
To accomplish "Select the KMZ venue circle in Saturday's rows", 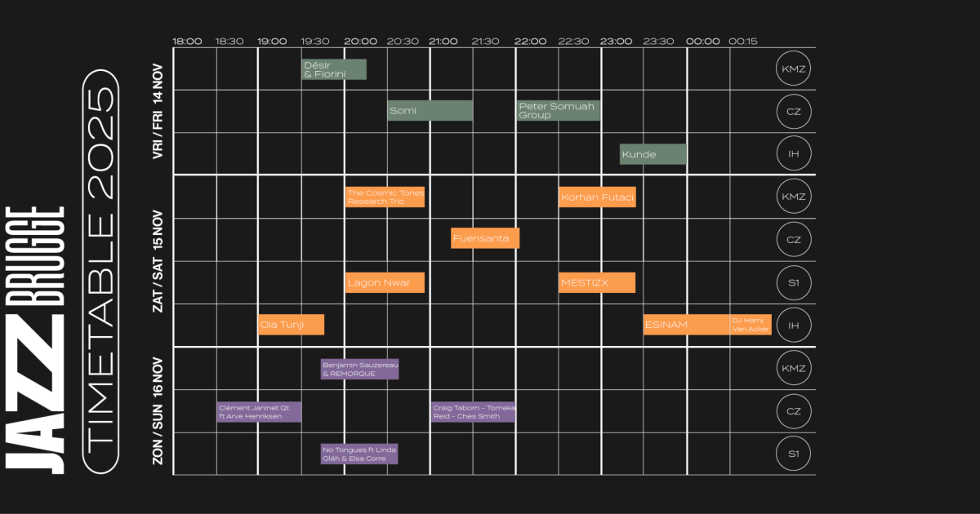I will pyautogui.click(x=793, y=197).
